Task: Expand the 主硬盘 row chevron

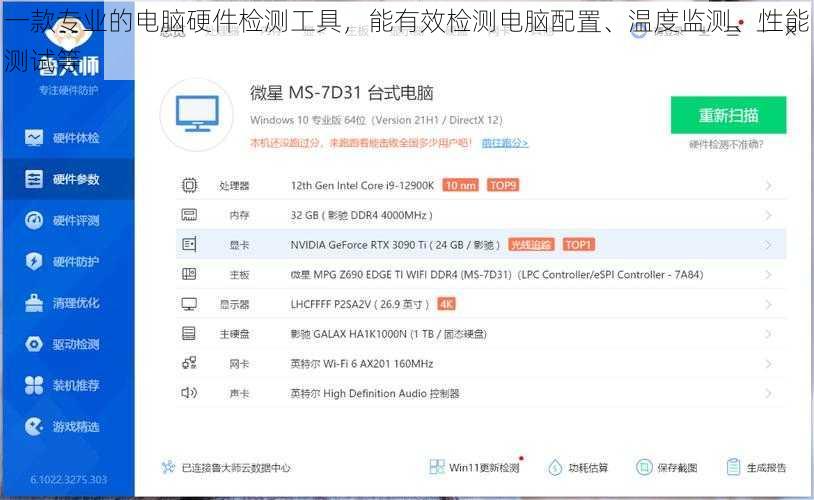Action: click(x=768, y=334)
